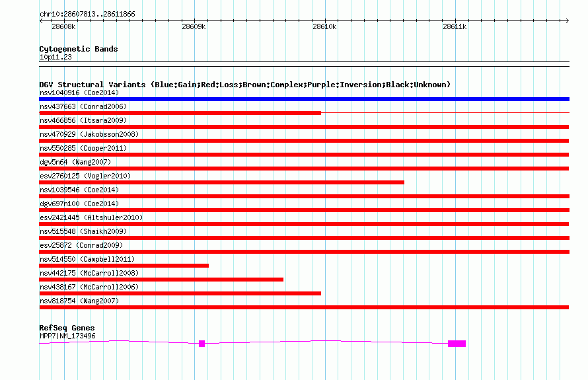Click the red bar under nsv514550 (Campbell2011)
The width and height of the screenshot is (588, 380).
click(124, 266)
